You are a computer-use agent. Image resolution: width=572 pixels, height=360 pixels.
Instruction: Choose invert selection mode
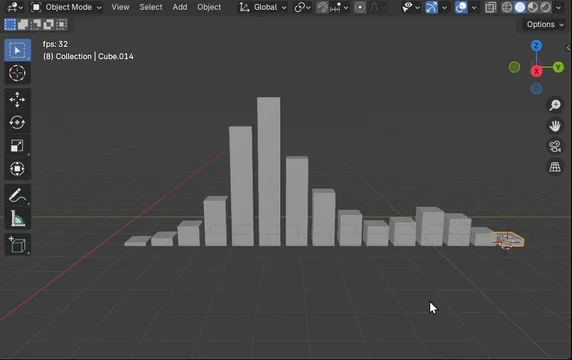point(49,24)
